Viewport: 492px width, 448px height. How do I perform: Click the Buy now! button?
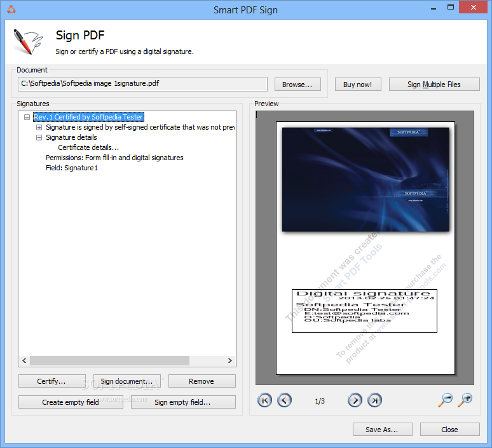(358, 85)
